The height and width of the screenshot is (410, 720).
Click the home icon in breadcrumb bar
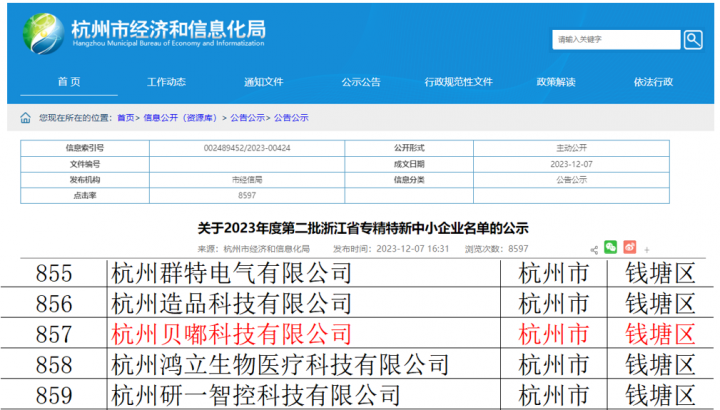click(x=25, y=118)
